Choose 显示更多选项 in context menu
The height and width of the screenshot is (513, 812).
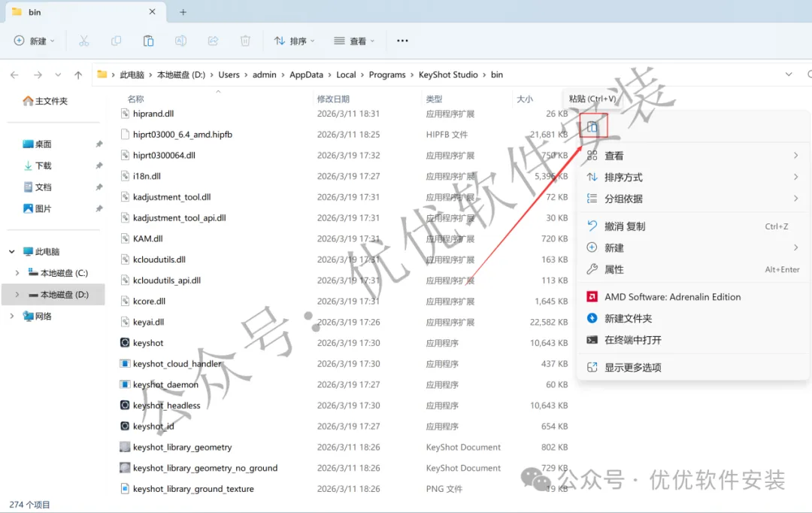point(693,367)
